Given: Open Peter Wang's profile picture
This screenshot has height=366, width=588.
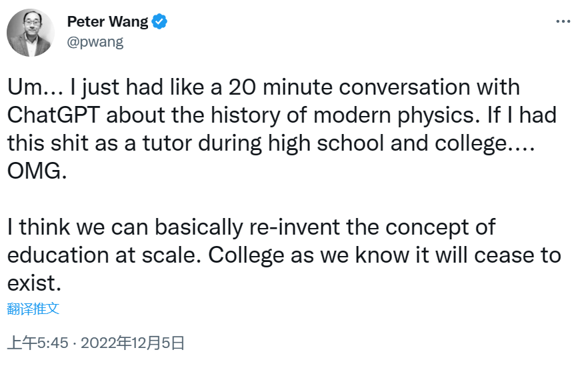Looking at the screenshot, I should (x=31, y=33).
